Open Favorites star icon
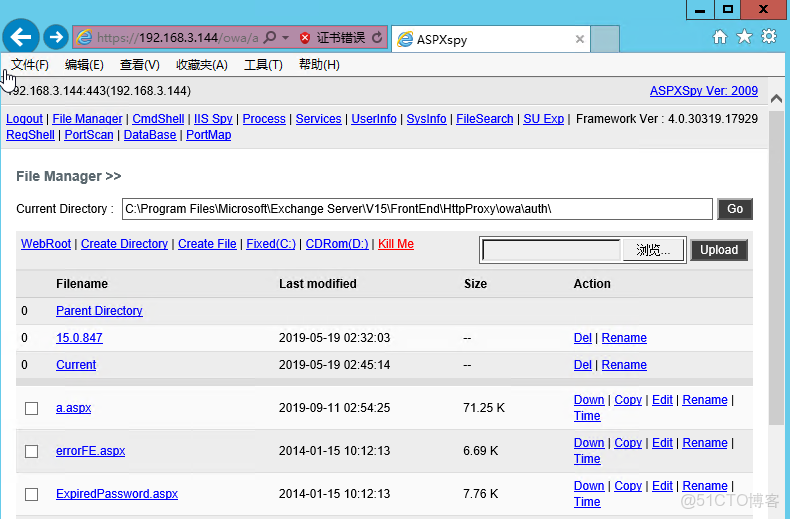This screenshot has width=790, height=519. point(744,36)
